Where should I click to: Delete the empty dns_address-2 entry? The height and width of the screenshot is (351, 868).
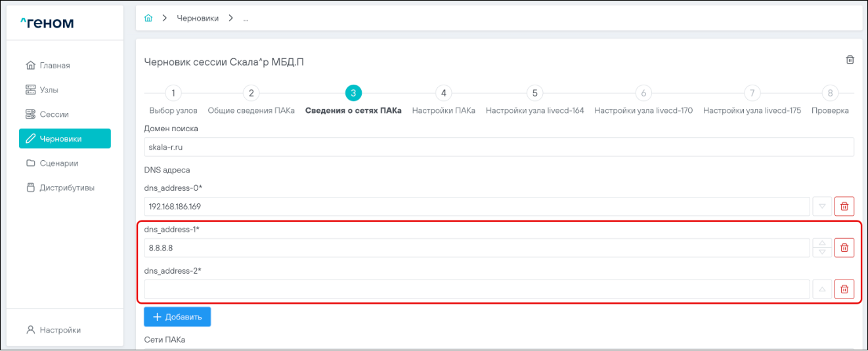[844, 289]
